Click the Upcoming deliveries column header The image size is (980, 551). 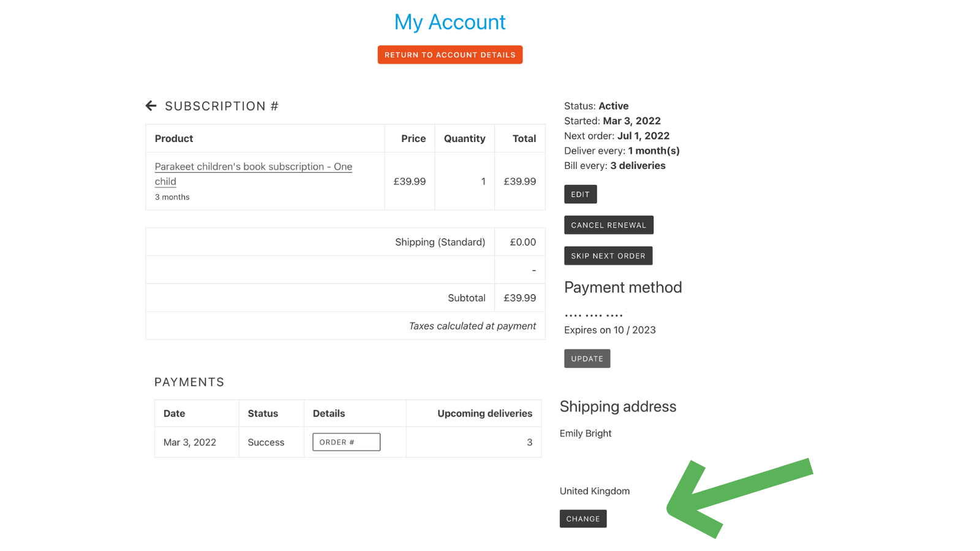pyautogui.click(x=485, y=413)
